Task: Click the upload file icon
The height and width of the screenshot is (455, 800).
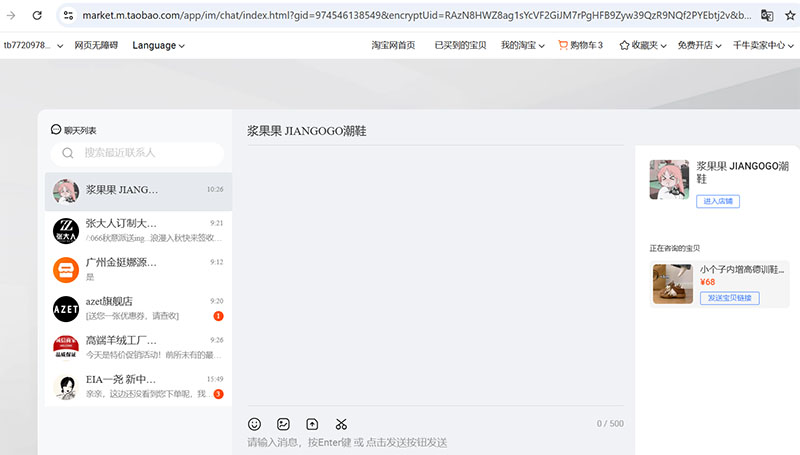Action: pyautogui.click(x=312, y=424)
